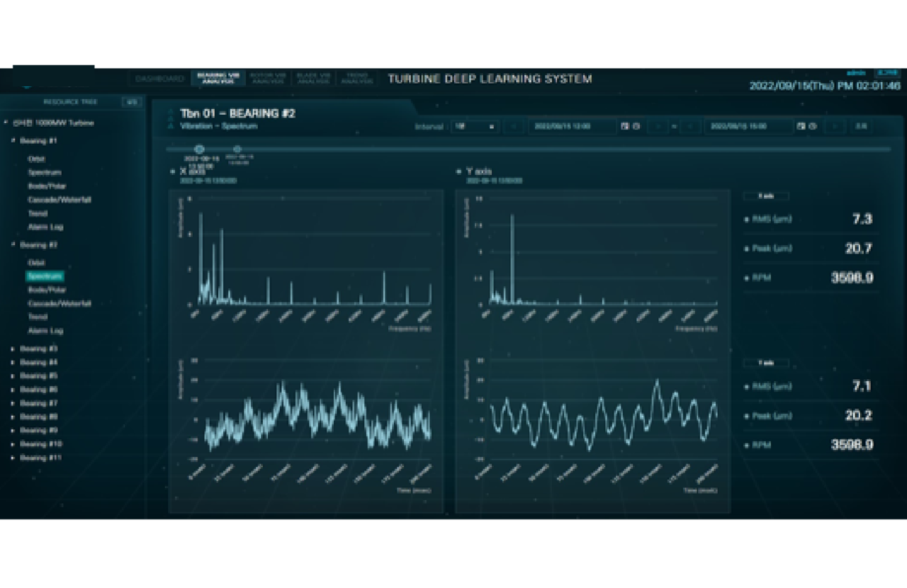This screenshot has width=907, height=588.
Task: Switch to the Dashboard tab
Action: click(159, 79)
